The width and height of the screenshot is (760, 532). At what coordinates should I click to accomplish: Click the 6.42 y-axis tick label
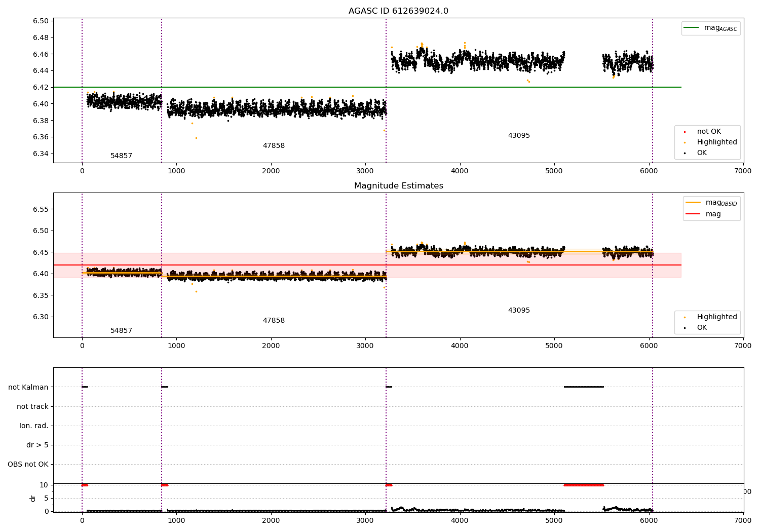[x=40, y=88]
